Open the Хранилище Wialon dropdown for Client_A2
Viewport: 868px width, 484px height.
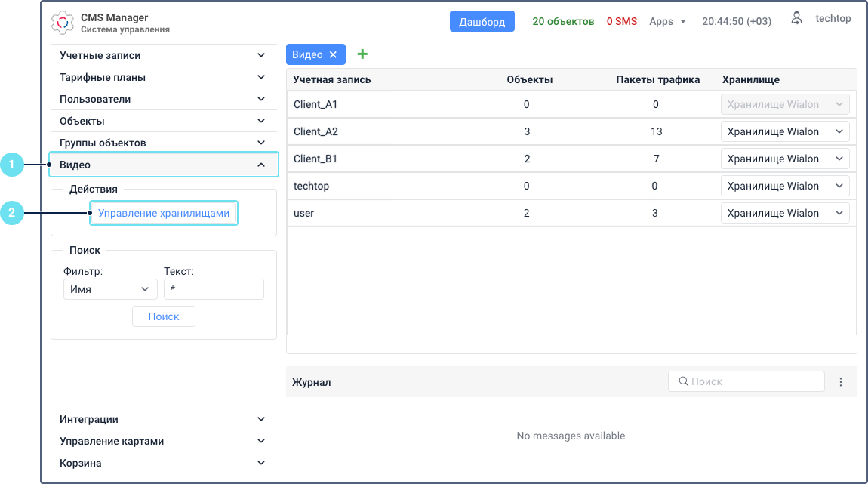785,131
